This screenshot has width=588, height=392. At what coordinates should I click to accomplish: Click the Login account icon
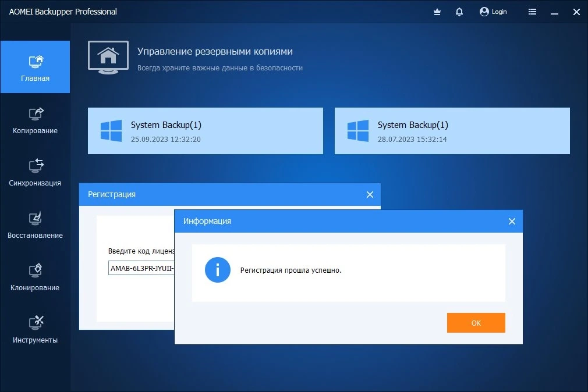coord(484,12)
